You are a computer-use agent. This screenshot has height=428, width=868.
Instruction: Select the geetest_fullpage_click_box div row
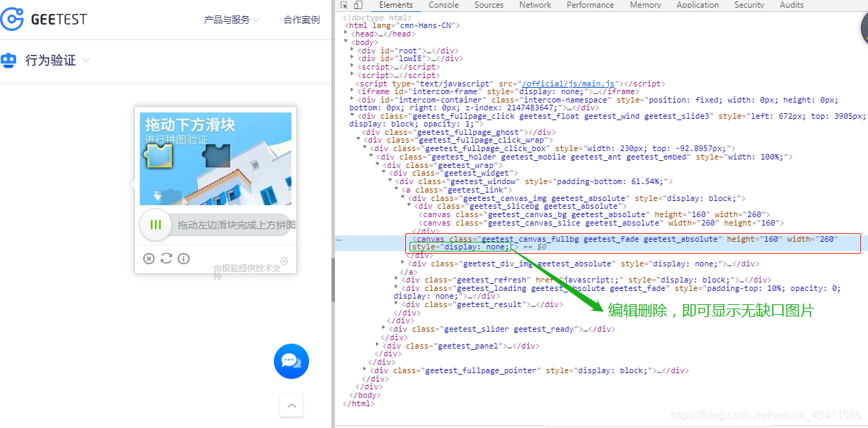click(553, 148)
